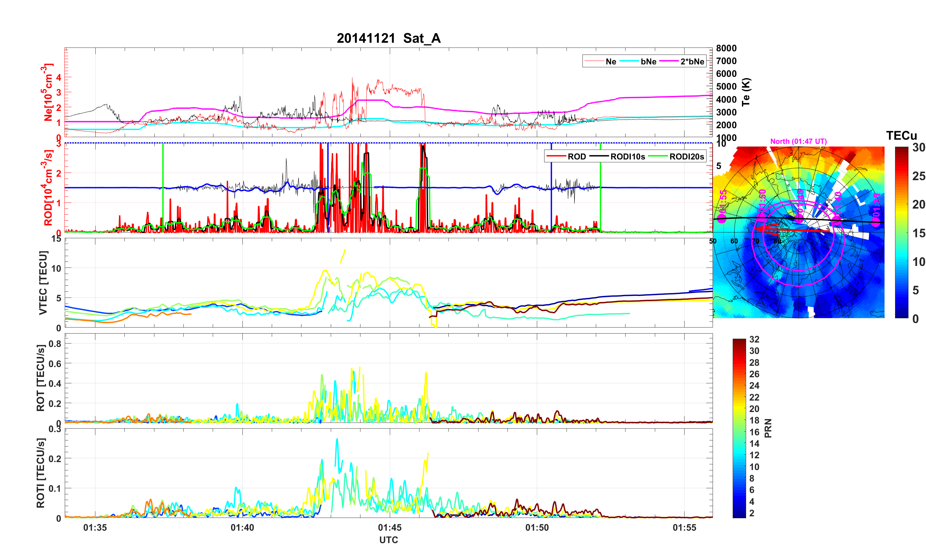
Task: Click the UTC x-axis label
Action: point(388,540)
